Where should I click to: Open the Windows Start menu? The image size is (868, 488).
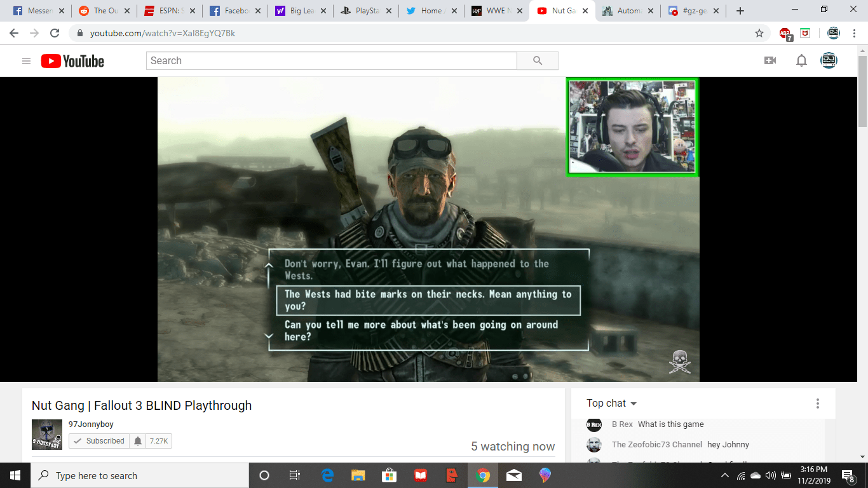[x=15, y=475]
